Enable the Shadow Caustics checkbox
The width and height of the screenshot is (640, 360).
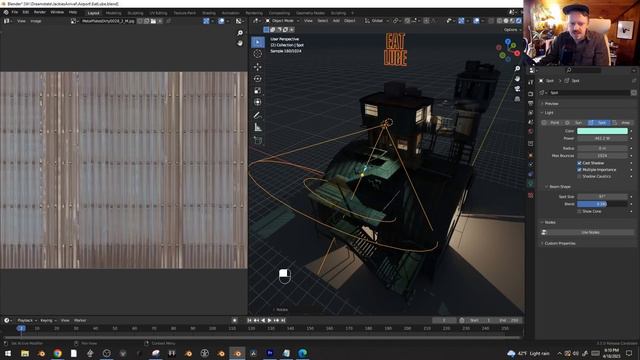click(x=579, y=176)
